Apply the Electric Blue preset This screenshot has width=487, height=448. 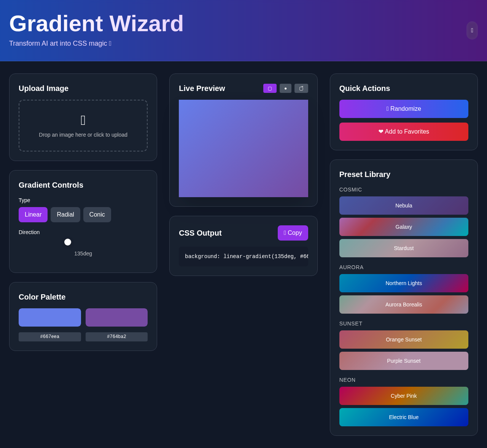coord(404,417)
